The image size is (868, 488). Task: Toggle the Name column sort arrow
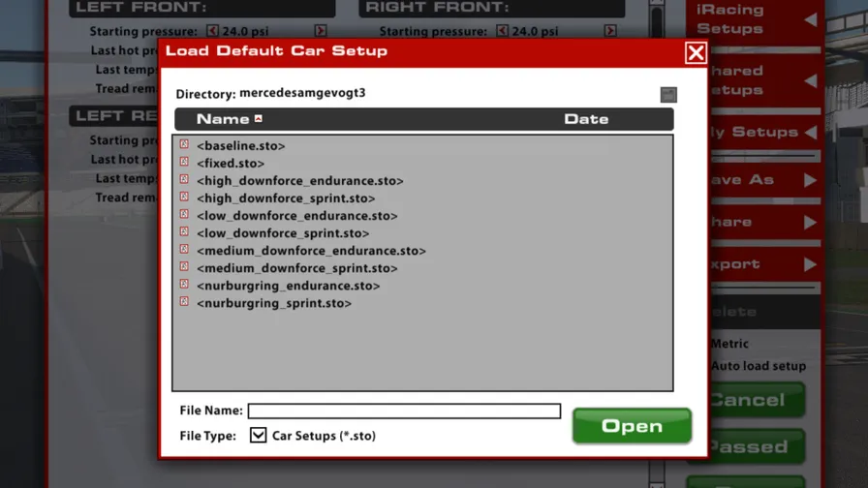click(259, 118)
